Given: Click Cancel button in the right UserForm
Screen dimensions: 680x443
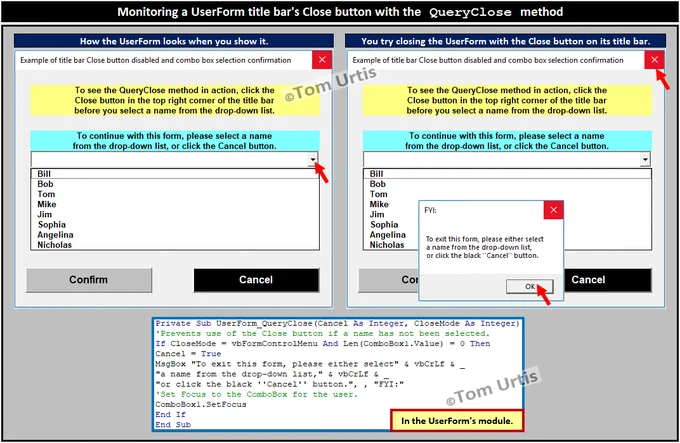Looking at the screenshot, I should click(x=608, y=280).
